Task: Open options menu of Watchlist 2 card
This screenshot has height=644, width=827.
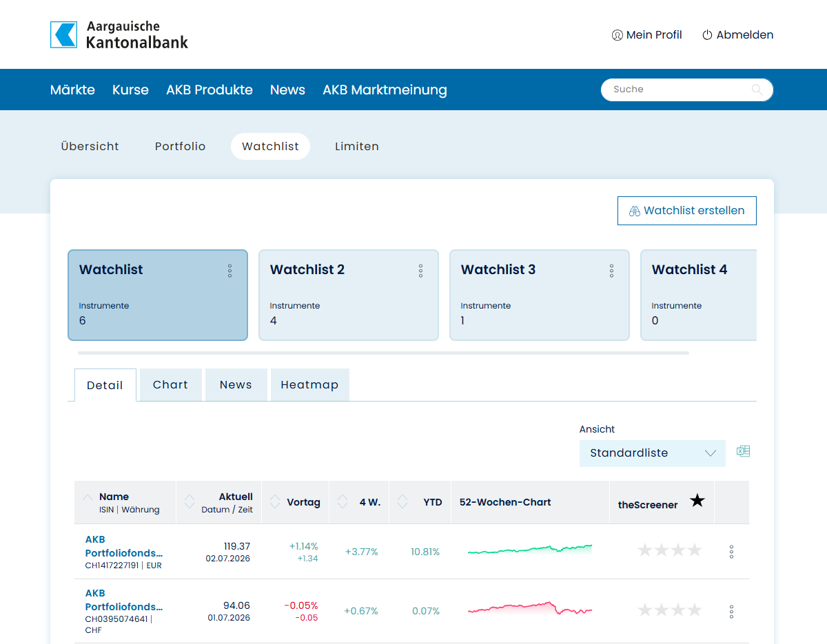Action: pyautogui.click(x=420, y=271)
